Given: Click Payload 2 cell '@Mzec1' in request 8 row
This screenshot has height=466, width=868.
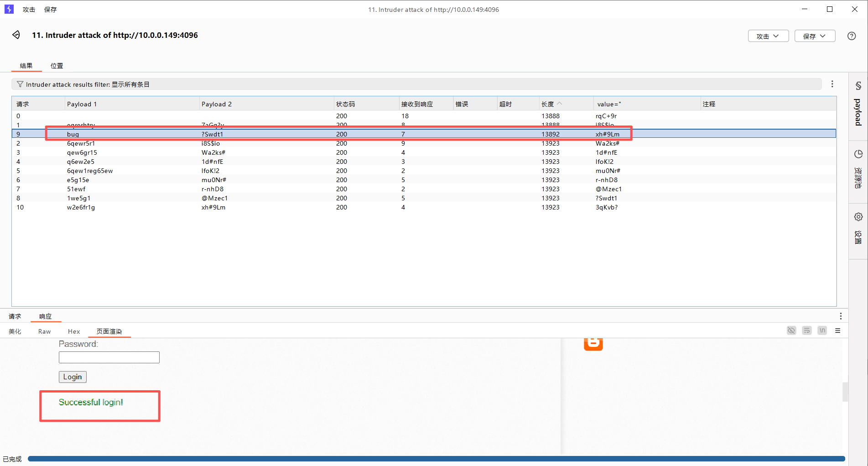Looking at the screenshot, I should click(214, 198).
